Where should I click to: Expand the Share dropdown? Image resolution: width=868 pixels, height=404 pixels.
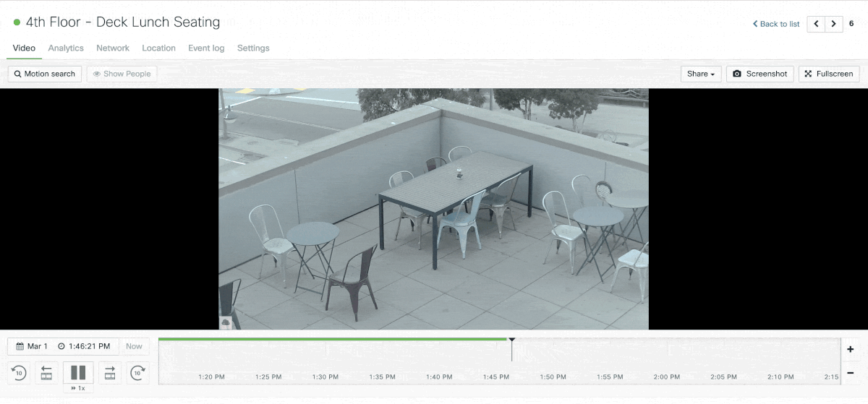tap(701, 74)
